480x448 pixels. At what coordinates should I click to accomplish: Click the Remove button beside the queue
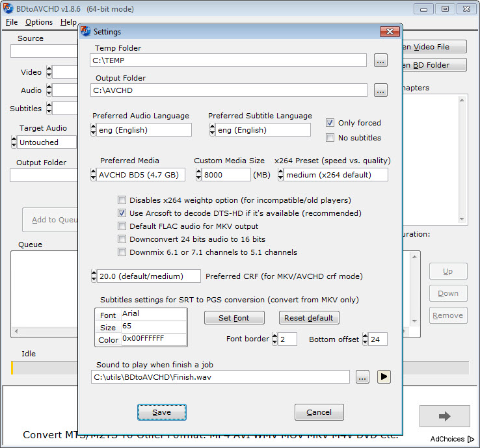point(448,315)
